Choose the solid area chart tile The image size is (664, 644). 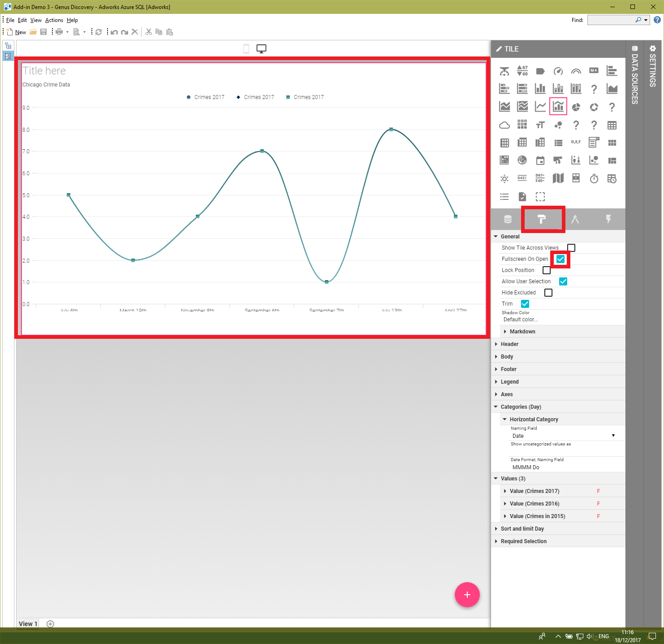pos(612,89)
